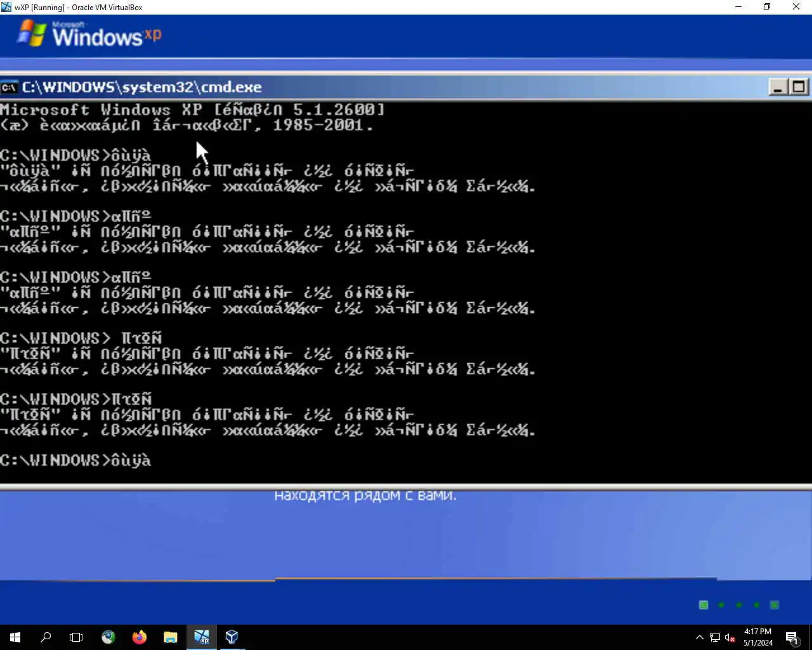This screenshot has height=650, width=812.
Task: Restore down the VirtualBox VM window
Action: (x=767, y=7)
